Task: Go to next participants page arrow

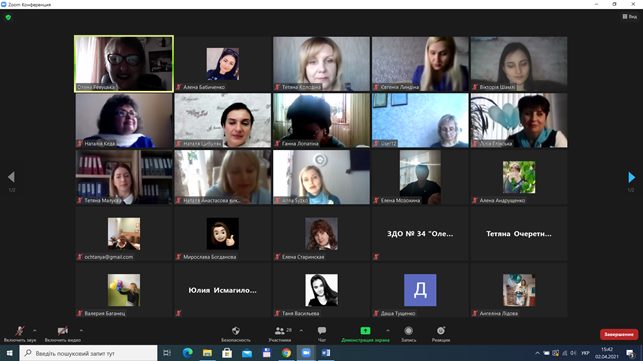Action: (x=632, y=177)
